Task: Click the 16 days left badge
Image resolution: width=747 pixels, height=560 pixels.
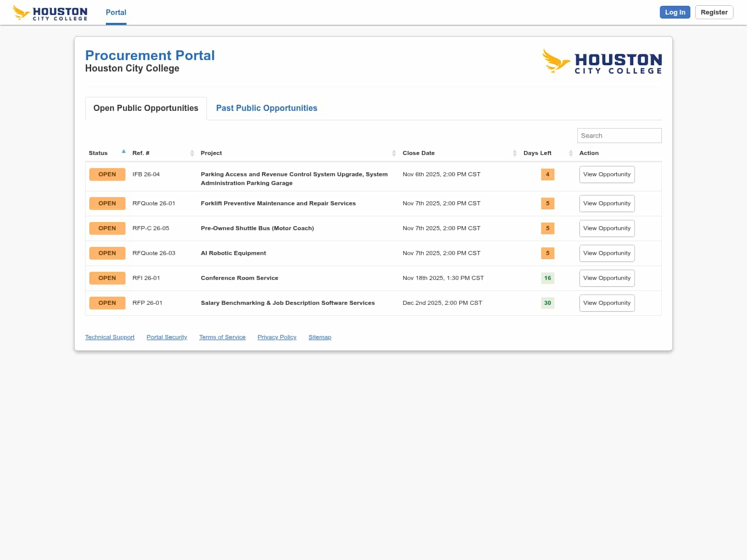Action: click(547, 278)
